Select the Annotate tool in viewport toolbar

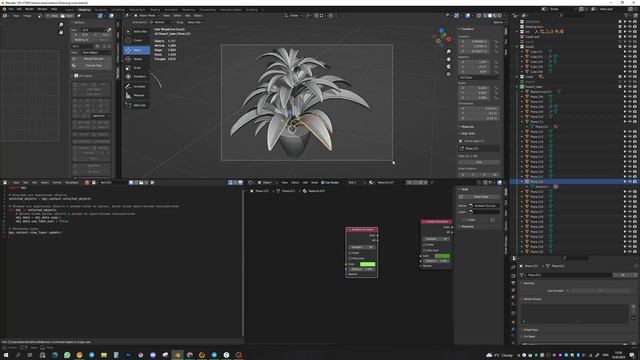point(136,87)
